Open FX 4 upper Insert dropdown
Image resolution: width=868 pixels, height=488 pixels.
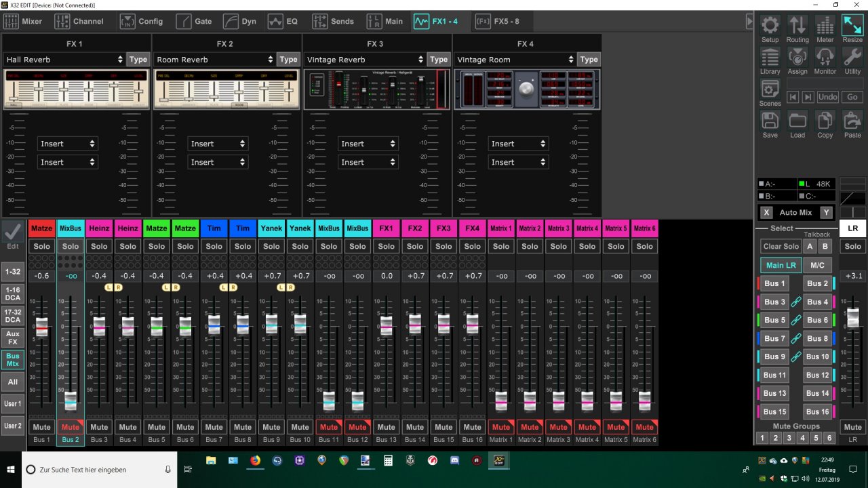coord(518,144)
